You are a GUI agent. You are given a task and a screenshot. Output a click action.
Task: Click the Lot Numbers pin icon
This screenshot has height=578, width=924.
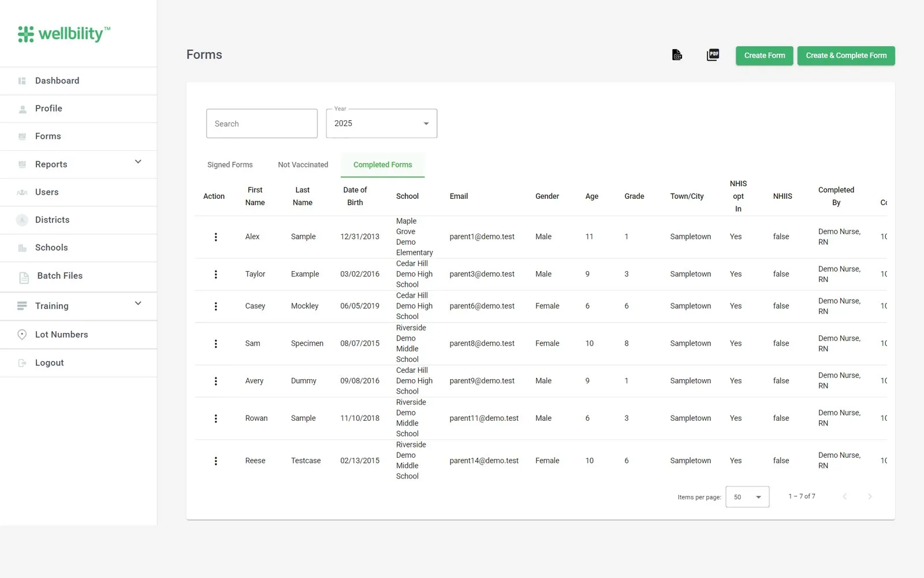22,335
